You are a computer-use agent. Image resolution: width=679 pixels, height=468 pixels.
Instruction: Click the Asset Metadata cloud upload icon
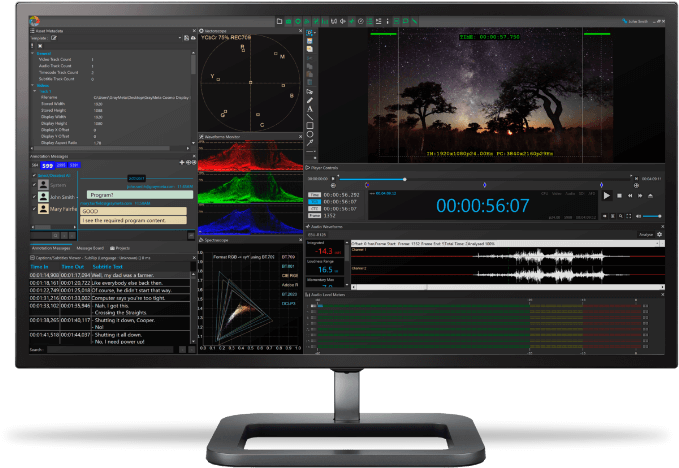[192, 38]
